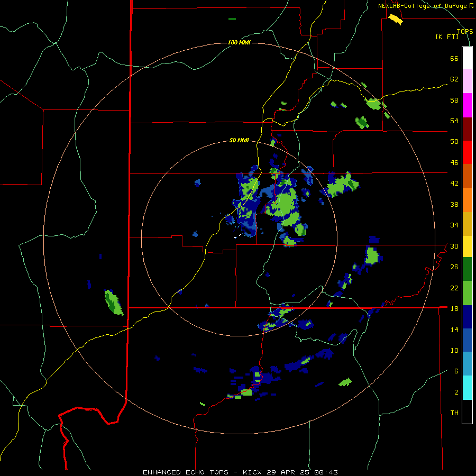The image size is (476, 476).
Task: Click the small green echo at top center
Action: 232,19
